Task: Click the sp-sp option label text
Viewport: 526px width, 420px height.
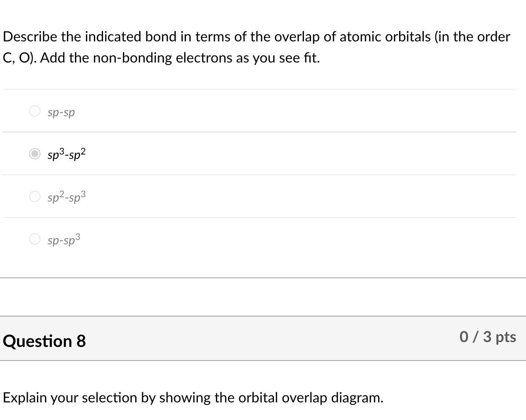Action: tap(61, 112)
